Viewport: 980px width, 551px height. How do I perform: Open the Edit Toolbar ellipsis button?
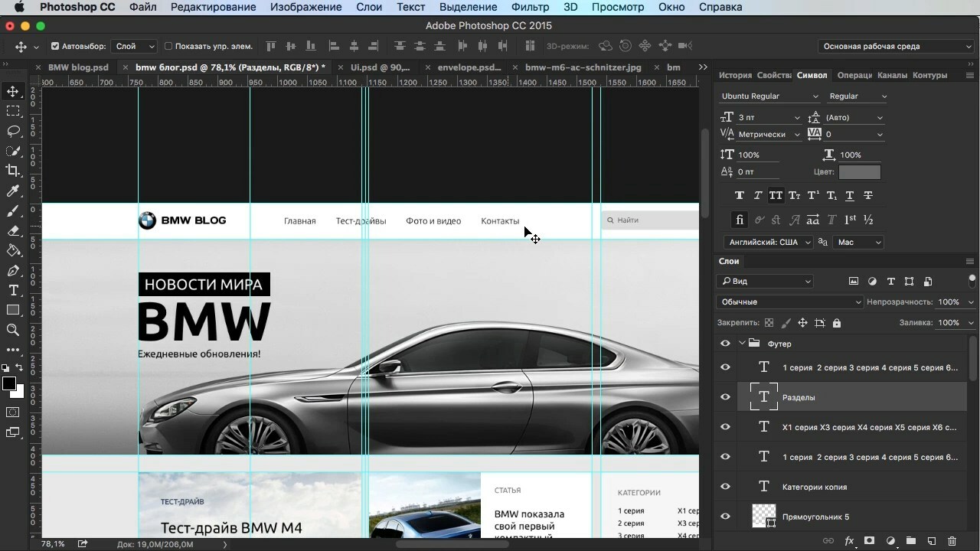coord(13,350)
